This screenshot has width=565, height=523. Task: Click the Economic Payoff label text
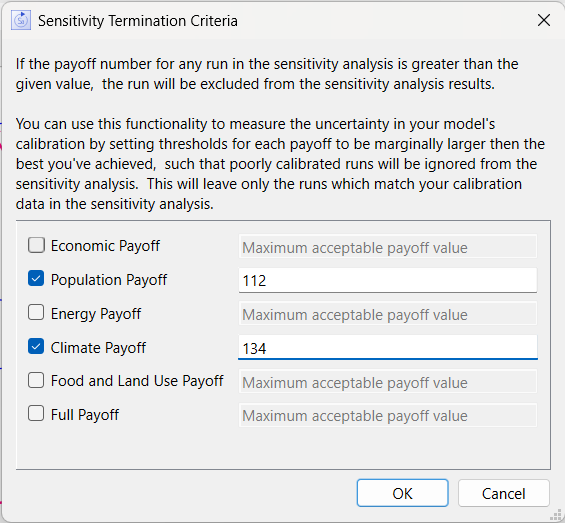(105, 246)
